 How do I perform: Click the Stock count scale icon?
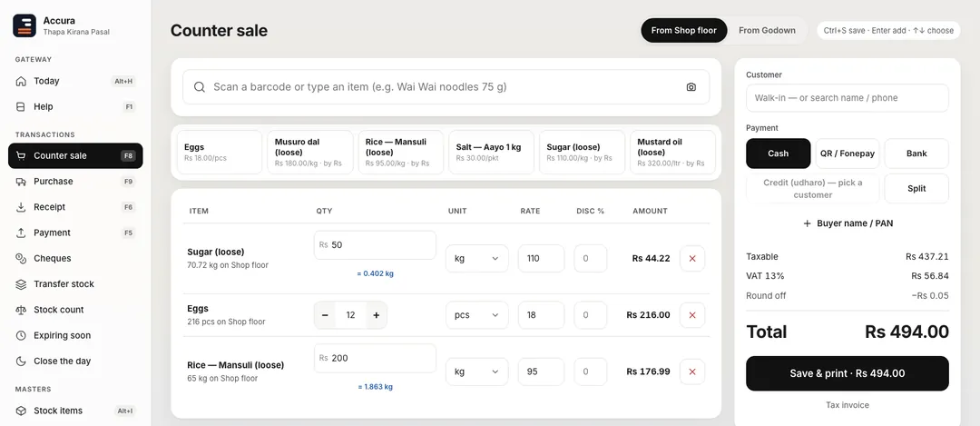point(21,310)
